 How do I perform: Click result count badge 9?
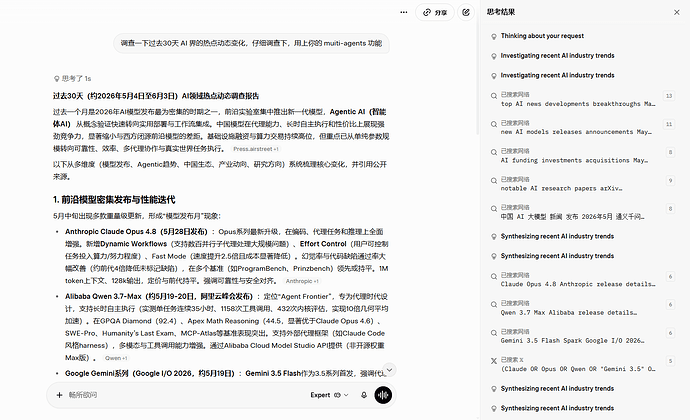[x=670, y=181]
